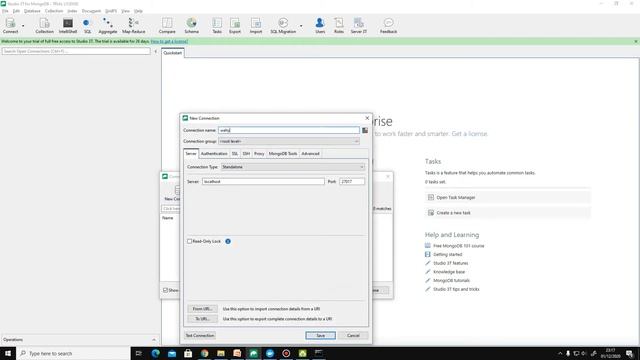
Task: Open the Server 3T tool
Action: coord(359,25)
